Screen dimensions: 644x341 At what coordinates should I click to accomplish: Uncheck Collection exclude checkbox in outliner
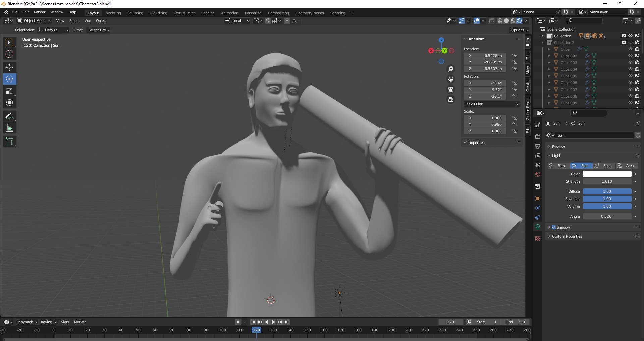624,36
